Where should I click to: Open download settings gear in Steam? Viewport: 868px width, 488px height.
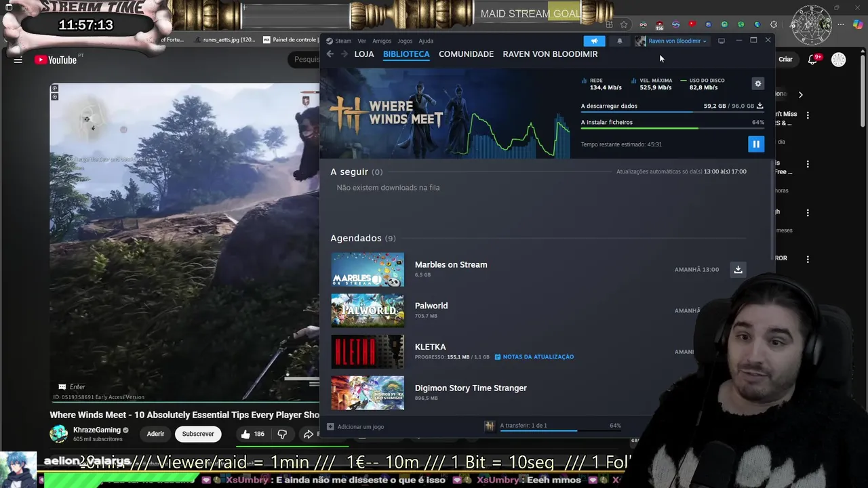tap(757, 83)
